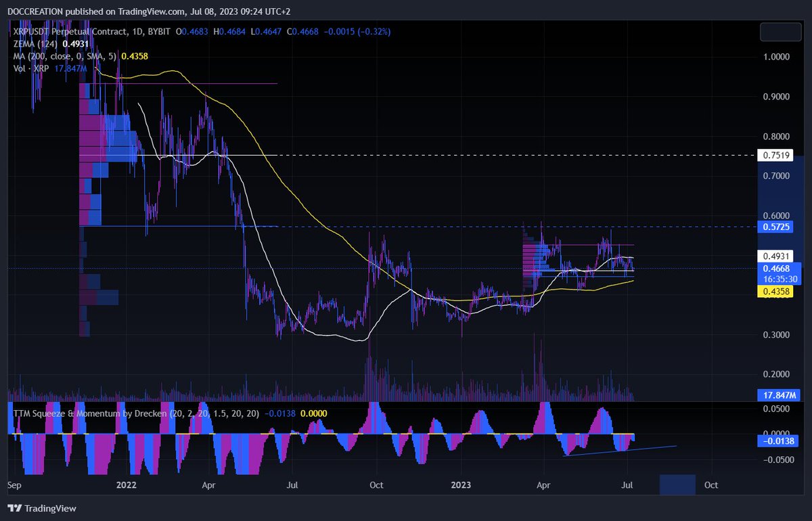Click the TradingView logo at bottom
Image resolution: width=812 pixels, height=521 pixels.
(42, 508)
